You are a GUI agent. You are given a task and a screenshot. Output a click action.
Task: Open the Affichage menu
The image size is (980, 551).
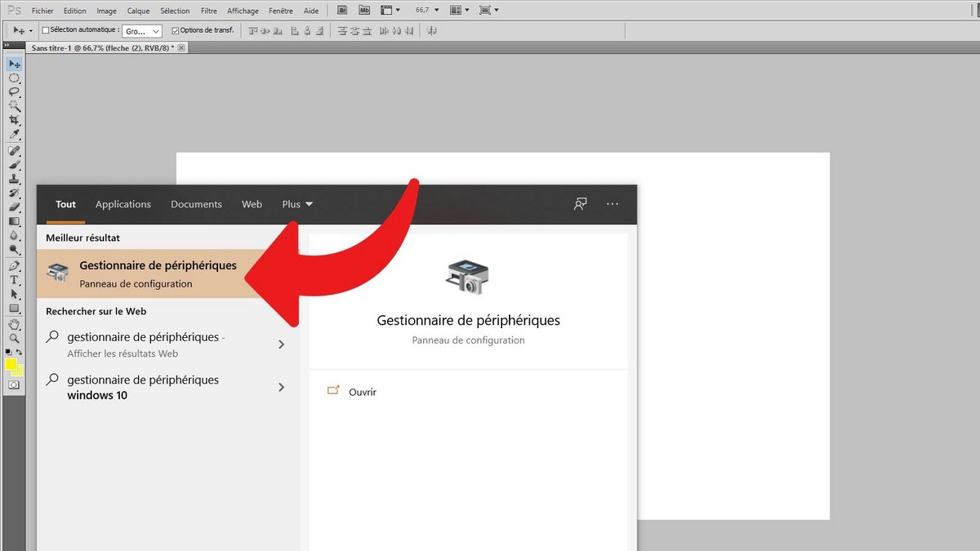pyautogui.click(x=243, y=11)
